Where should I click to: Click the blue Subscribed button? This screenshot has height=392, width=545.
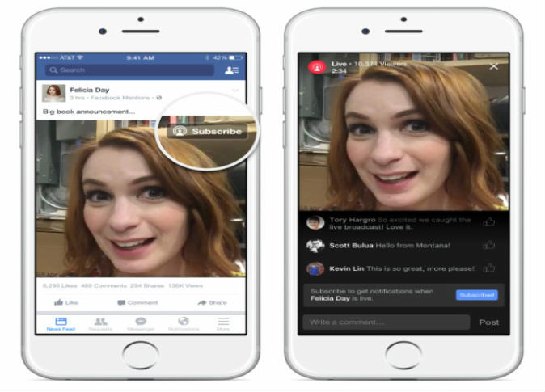(476, 295)
